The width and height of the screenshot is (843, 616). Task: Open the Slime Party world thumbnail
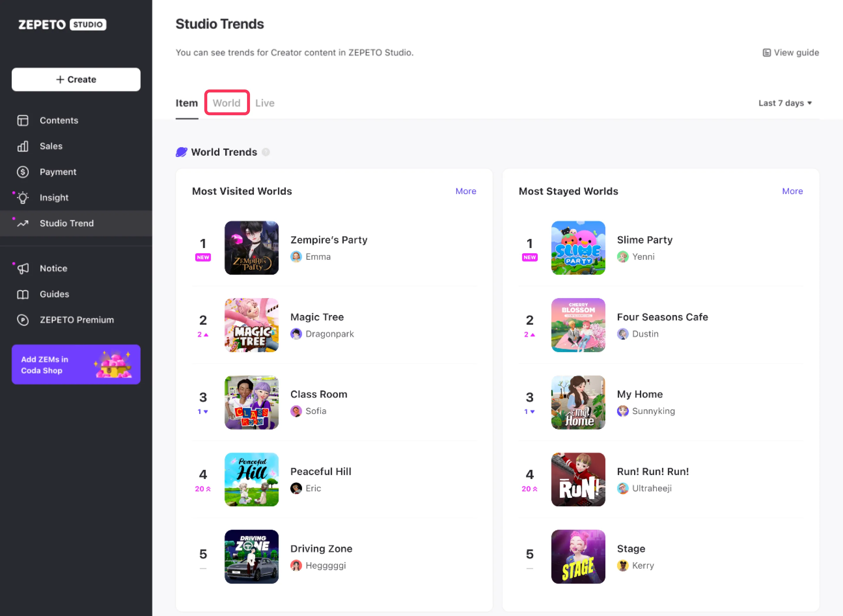click(578, 248)
